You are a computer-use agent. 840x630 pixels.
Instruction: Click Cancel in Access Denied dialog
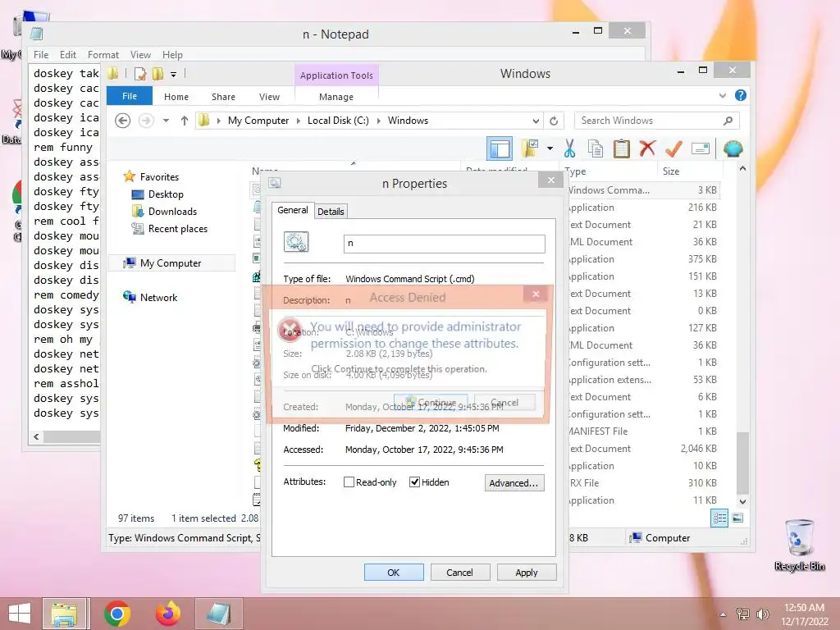point(504,402)
